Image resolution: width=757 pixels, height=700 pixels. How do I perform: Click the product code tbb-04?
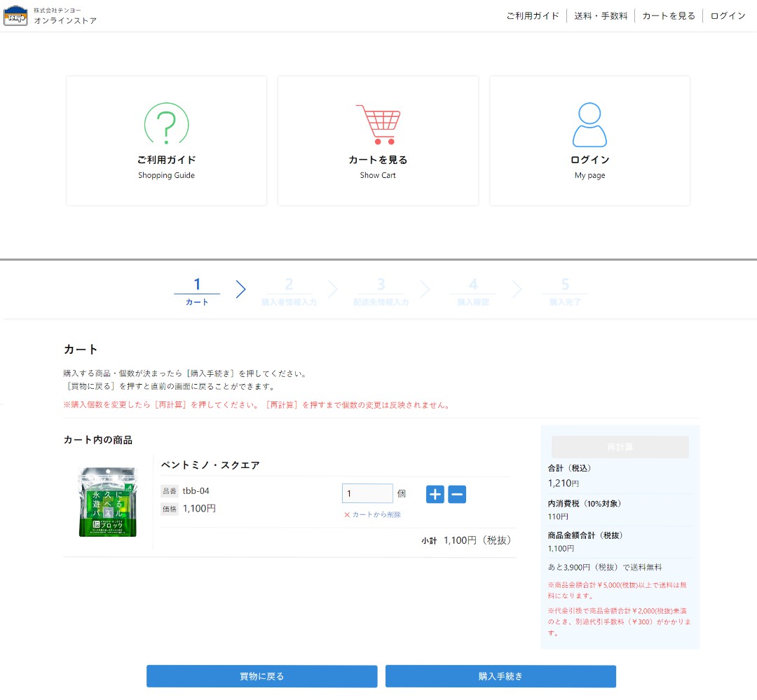click(x=196, y=491)
